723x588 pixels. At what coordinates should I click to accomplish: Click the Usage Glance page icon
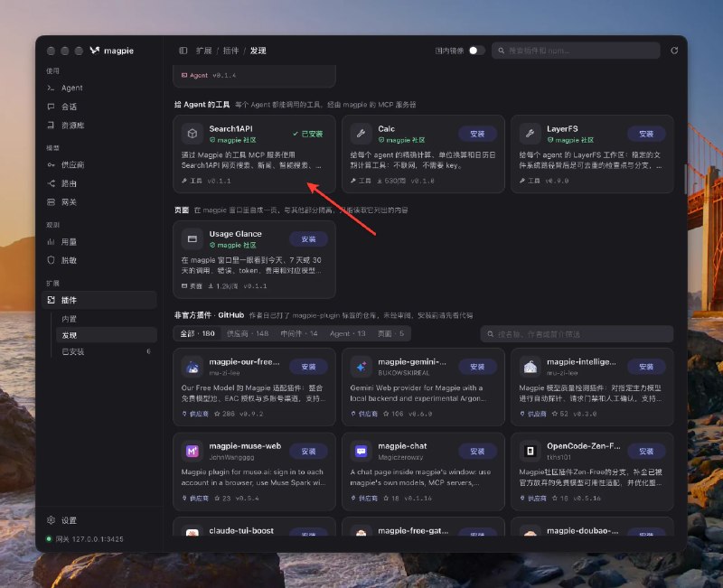tap(192, 238)
